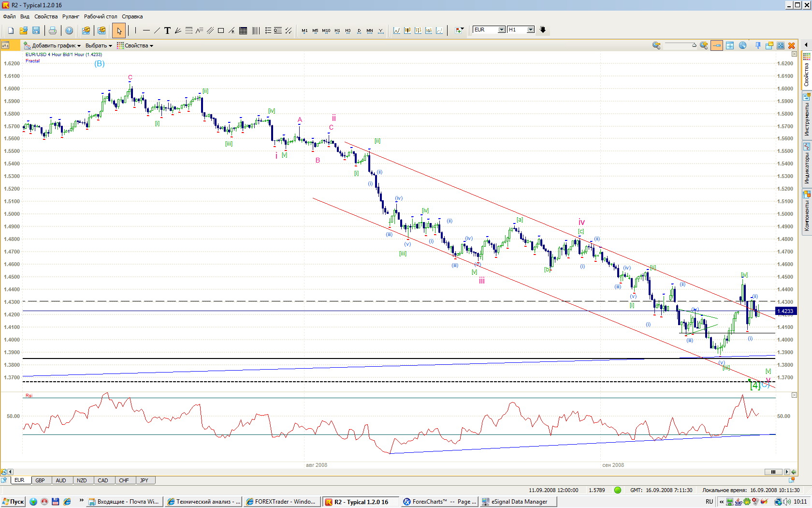812x508 pixels.
Task: Click the blue globe chart icon
Action: (x=743, y=45)
